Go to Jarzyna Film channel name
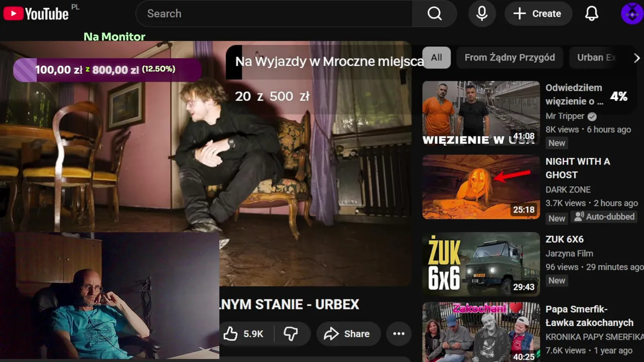 click(569, 253)
